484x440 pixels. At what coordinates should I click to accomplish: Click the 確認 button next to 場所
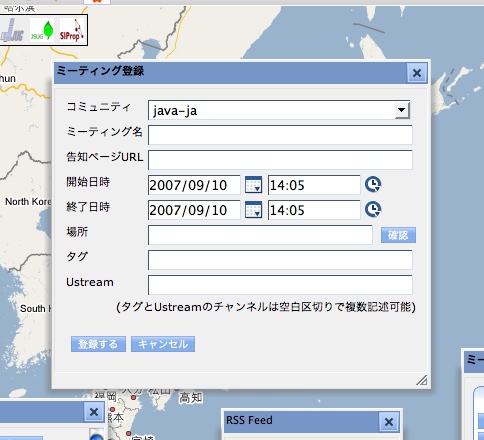[398, 235]
